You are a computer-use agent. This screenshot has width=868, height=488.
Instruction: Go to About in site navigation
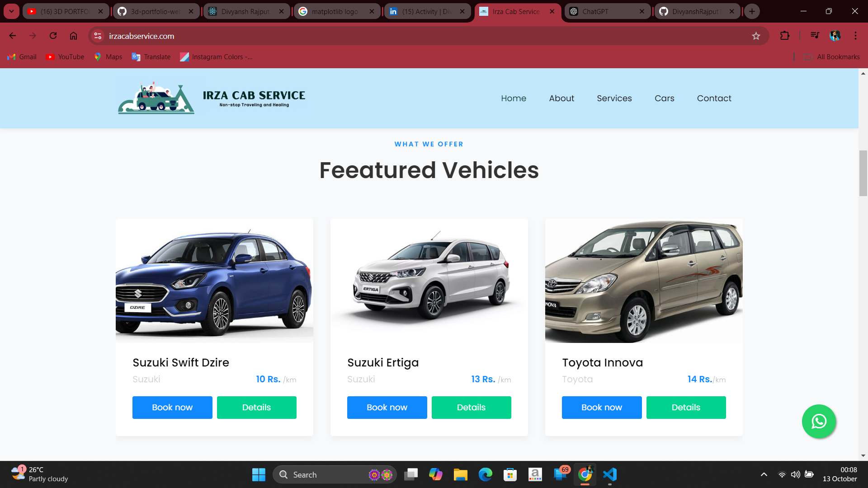point(561,98)
